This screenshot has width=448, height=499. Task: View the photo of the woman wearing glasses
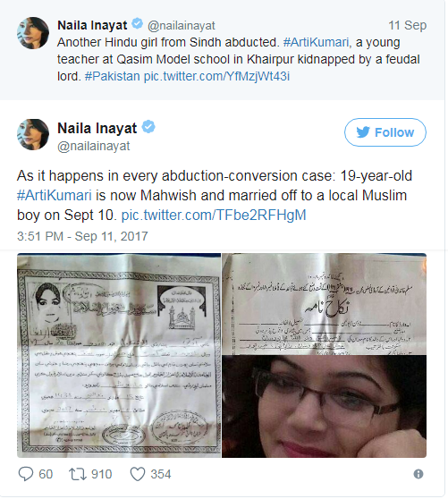pos(324,407)
